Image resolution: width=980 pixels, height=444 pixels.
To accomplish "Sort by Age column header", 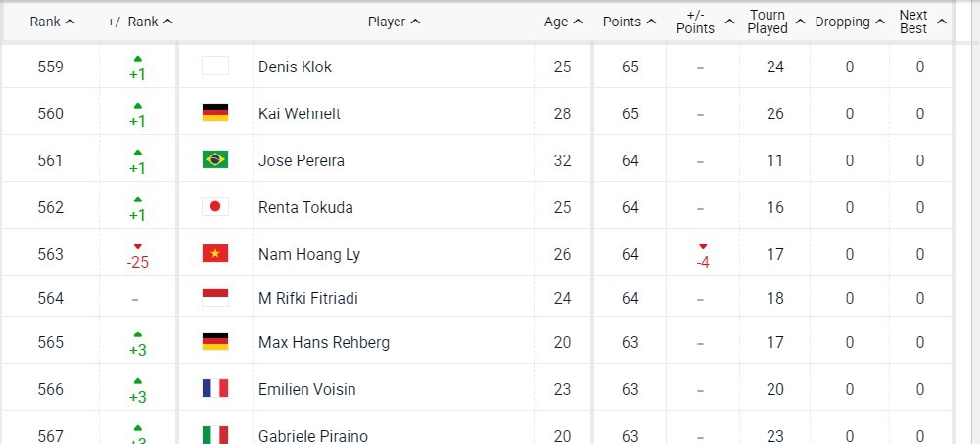I will (563, 22).
